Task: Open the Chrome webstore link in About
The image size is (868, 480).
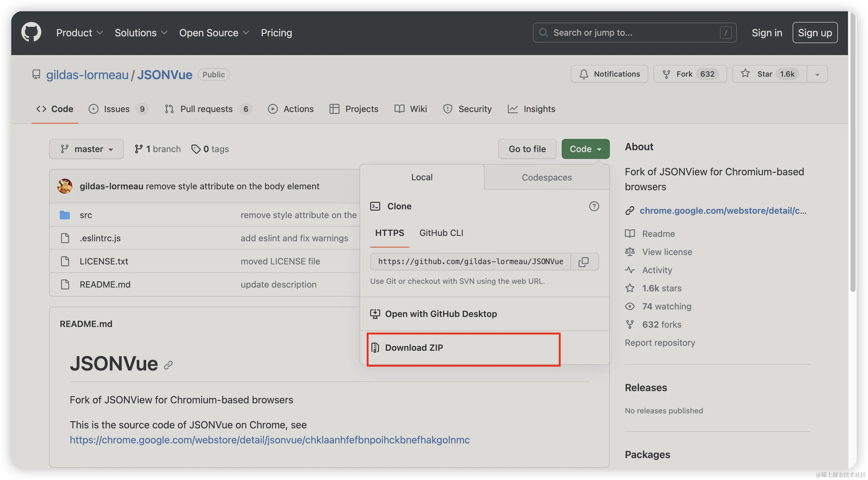Action: 723,211
